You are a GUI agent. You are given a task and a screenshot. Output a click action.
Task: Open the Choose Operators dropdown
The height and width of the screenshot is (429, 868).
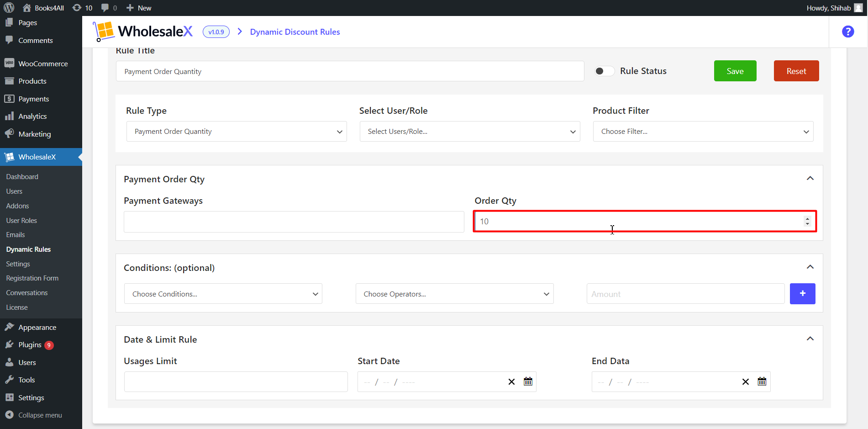455,294
